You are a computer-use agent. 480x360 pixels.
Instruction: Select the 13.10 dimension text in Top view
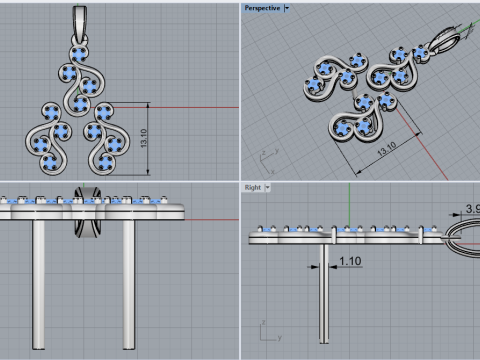click(144, 138)
